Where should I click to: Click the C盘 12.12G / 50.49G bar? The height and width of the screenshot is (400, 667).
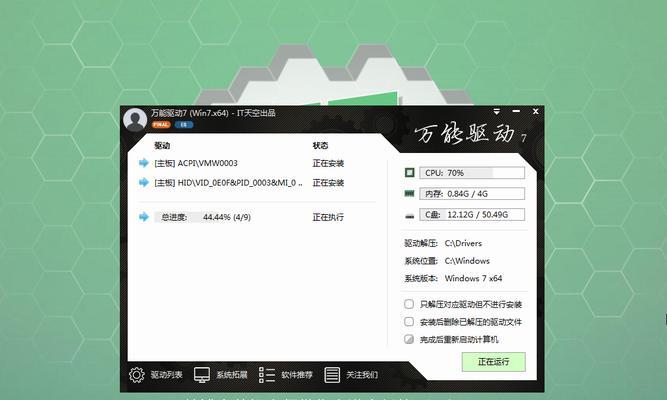point(472,214)
